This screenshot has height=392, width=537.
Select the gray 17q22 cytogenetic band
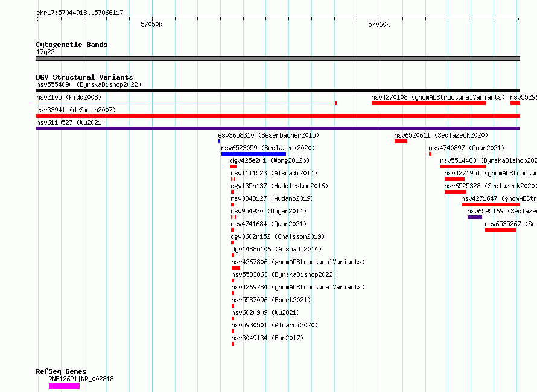pos(278,58)
